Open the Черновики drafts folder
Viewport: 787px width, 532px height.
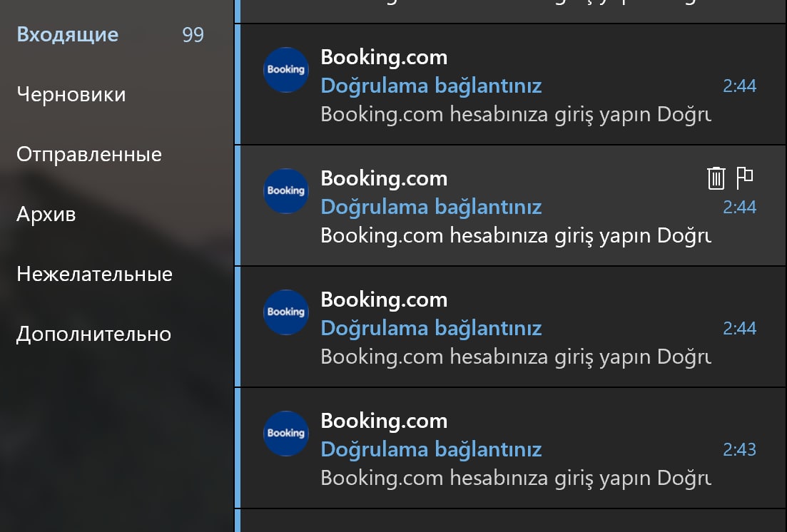pos(71,94)
